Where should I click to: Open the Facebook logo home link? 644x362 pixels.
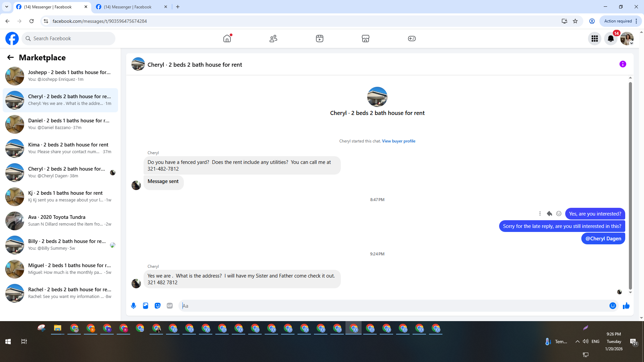click(12, 39)
